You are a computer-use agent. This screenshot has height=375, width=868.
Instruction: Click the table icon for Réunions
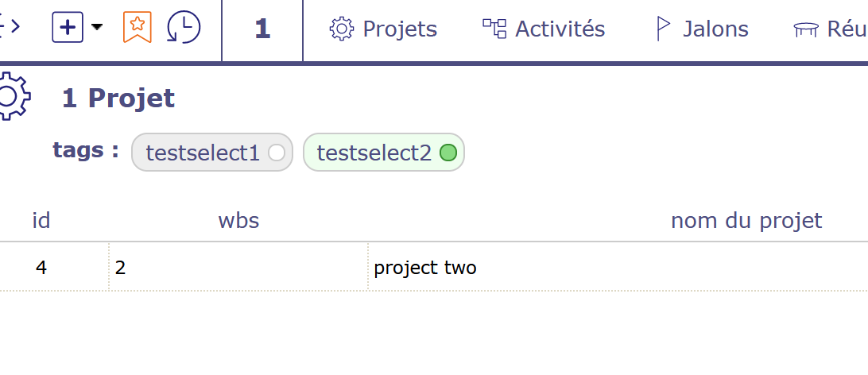(805, 29)
